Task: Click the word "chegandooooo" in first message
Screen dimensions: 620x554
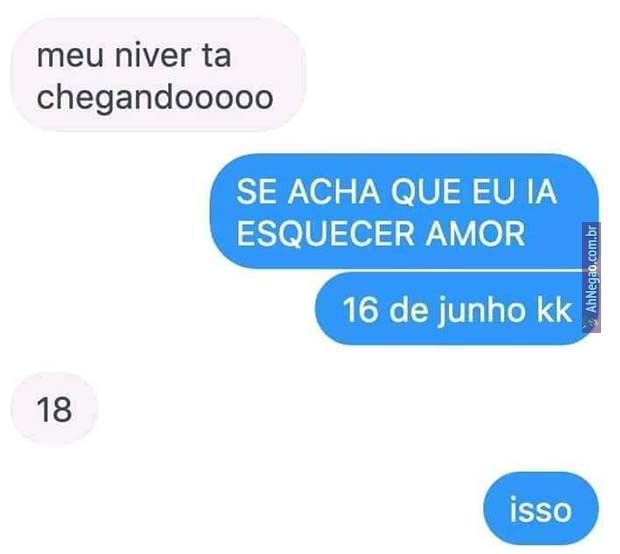Action: (x=155, y=98)
